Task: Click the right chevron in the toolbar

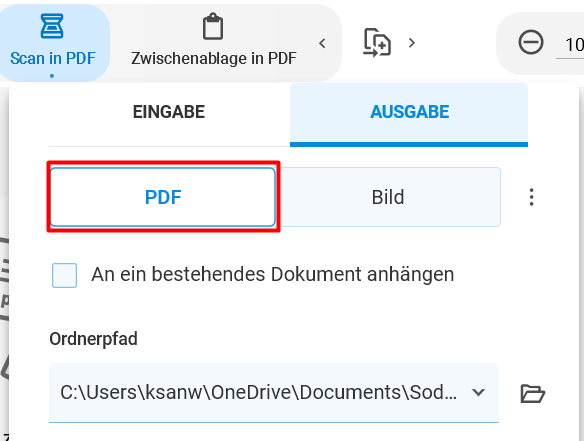Action: tap(412, 43)
